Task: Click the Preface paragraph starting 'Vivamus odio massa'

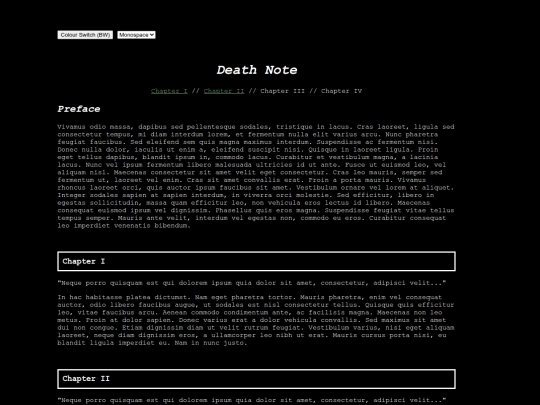Action: 256,176
